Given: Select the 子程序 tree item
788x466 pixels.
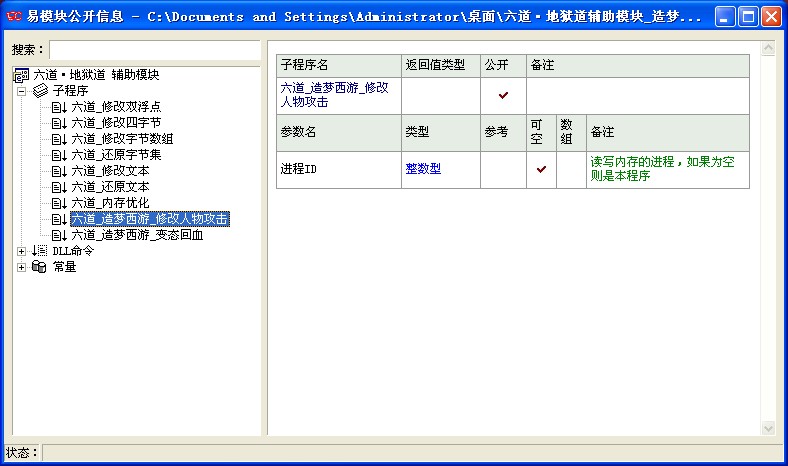Looking at the screenshot, I should (x=70, y=91).
